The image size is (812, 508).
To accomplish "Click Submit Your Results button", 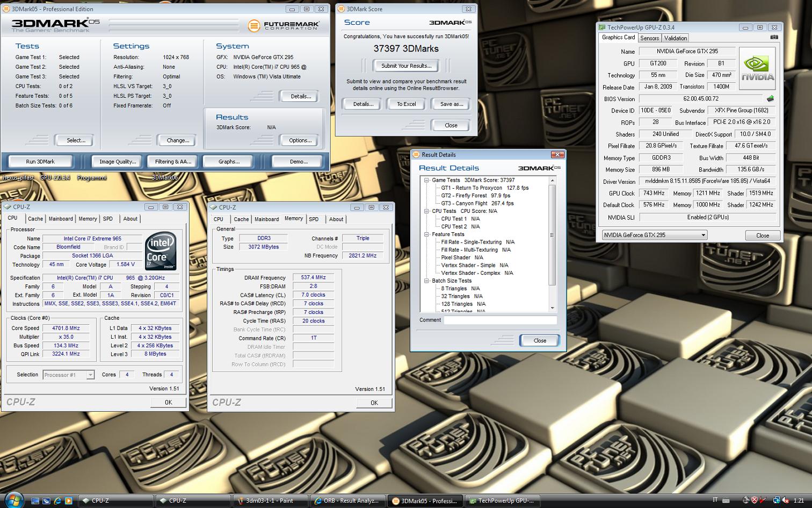I will (406, 66).
